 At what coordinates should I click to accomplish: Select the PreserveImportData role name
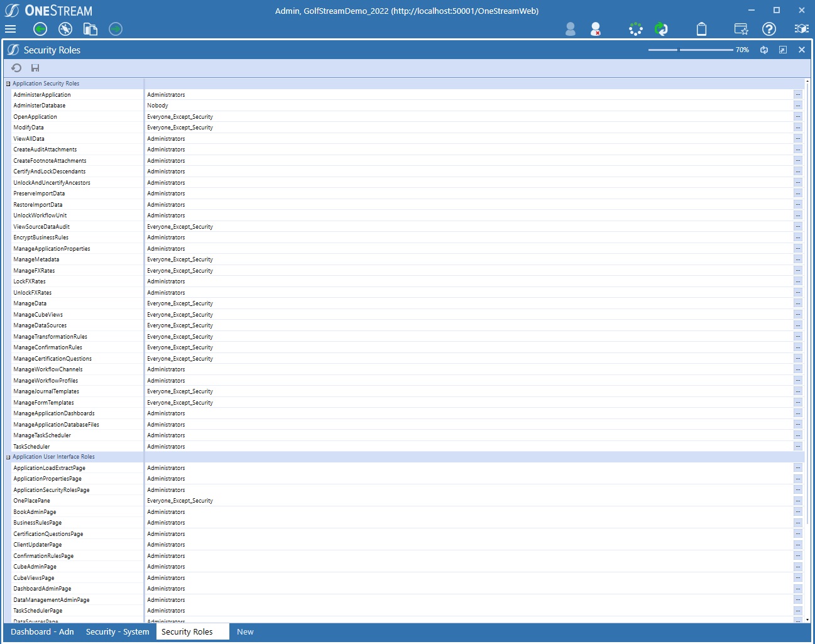(x=39, y=194)
